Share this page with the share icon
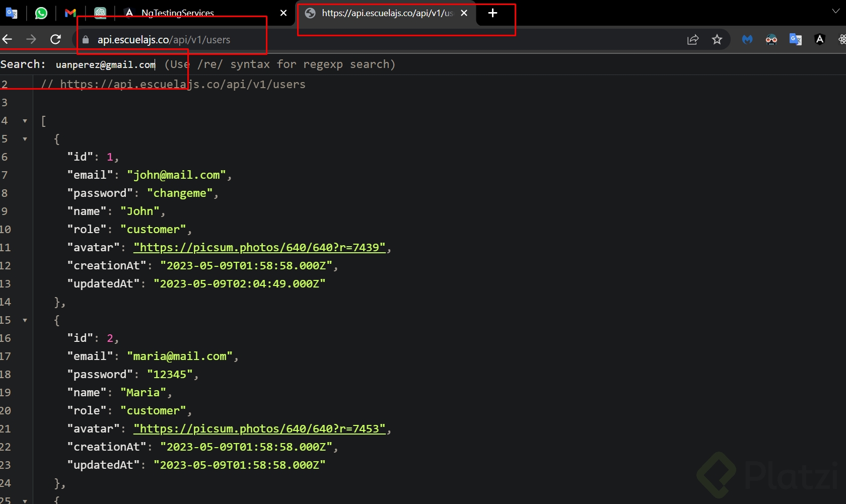 click(693, 40)
